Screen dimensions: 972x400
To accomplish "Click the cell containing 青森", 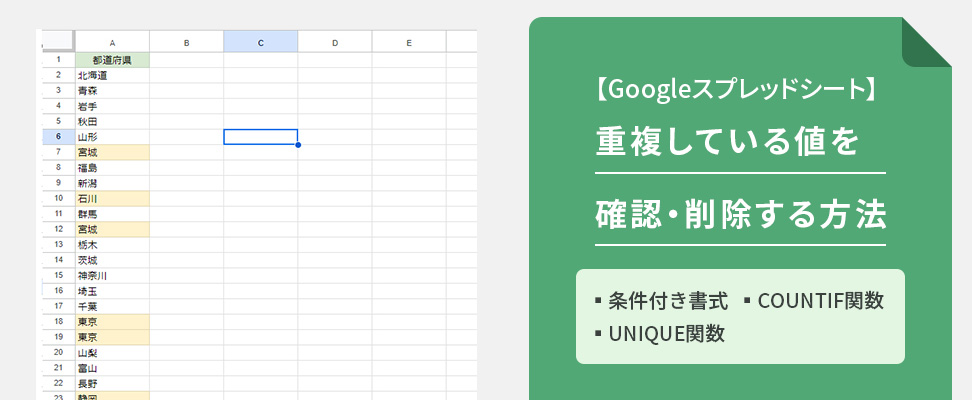I will (x=112, y=91).
